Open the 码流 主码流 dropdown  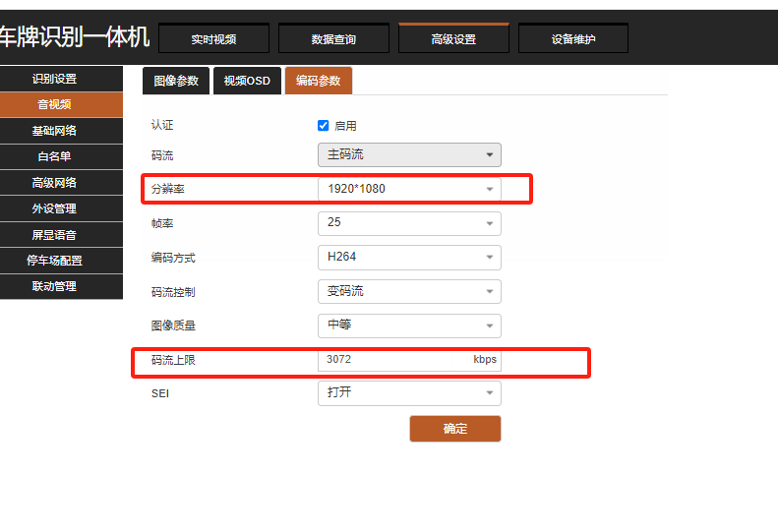[408, 155]
